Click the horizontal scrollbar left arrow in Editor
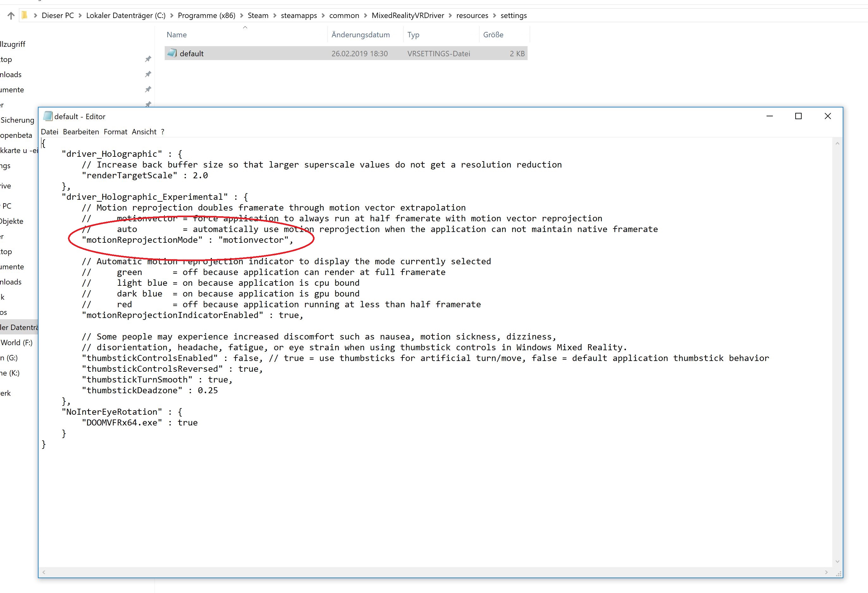Viewport: 868px width, 593px height. 44,572
